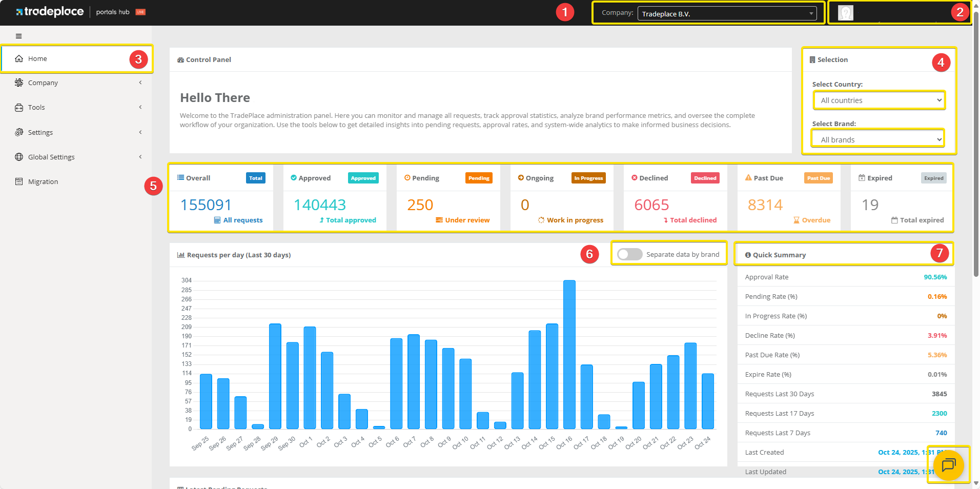Image resolution: width=980 pixels, height=489 pixels.
Task: Click the All requests link
Action: tap(242, 220)
